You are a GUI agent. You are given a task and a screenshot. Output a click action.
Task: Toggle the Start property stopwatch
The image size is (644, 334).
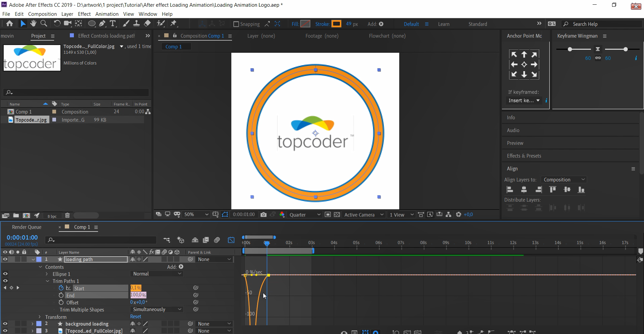[61, 288]
